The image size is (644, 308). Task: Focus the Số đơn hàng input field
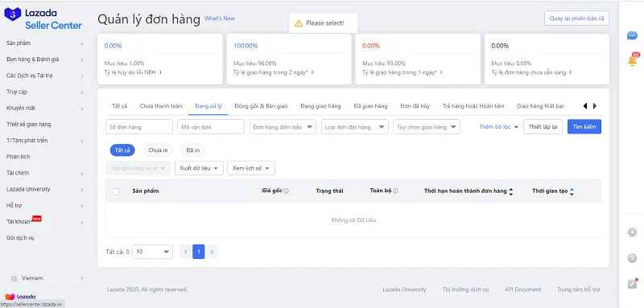(139, 127)
